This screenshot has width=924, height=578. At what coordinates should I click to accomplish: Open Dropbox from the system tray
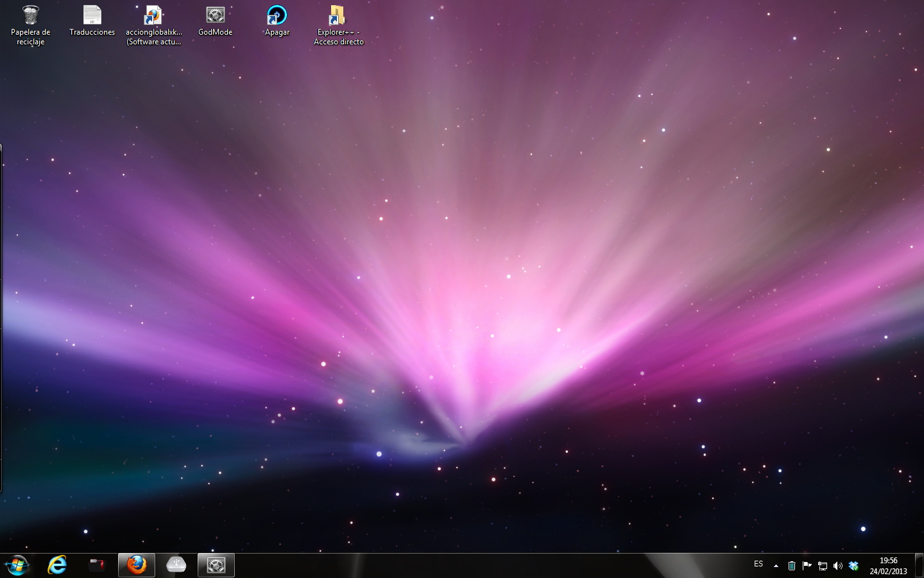tap(854, 566)
